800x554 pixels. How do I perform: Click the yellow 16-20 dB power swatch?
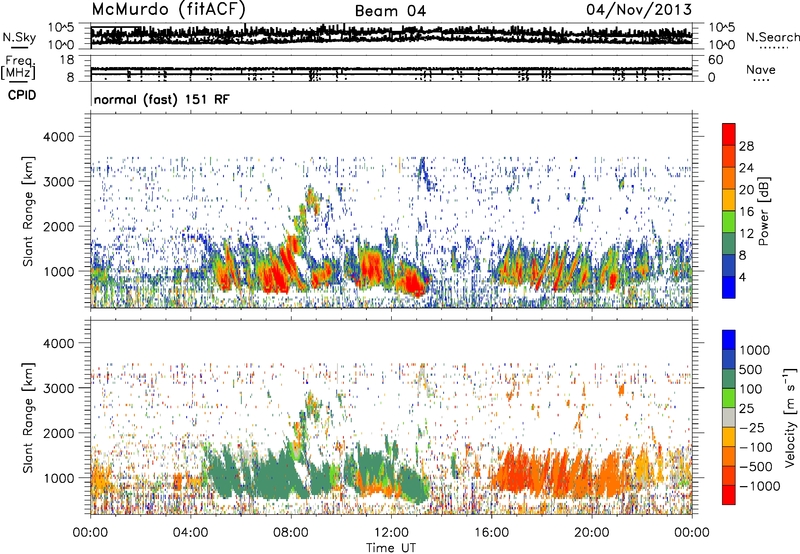click(x=729, y=200)
